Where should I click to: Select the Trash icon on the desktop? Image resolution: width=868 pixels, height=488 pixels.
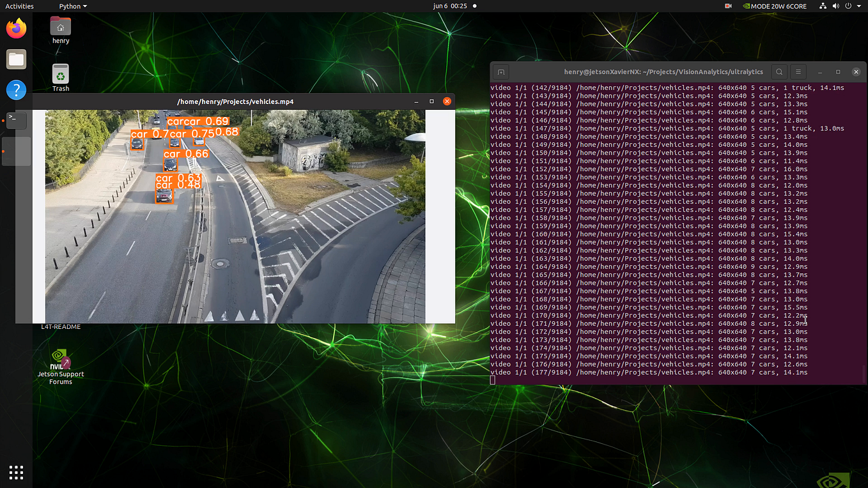click(61, 78)
